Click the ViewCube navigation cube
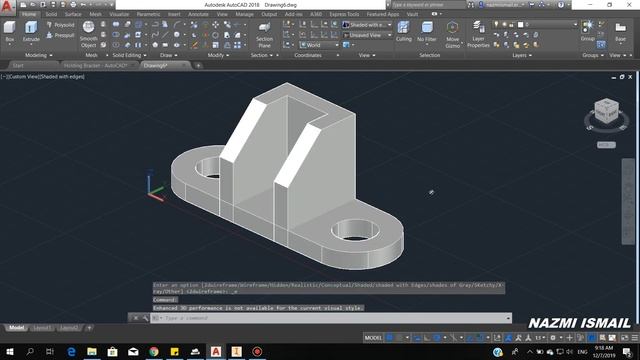The image size is (640, 360). pos(606,110)
